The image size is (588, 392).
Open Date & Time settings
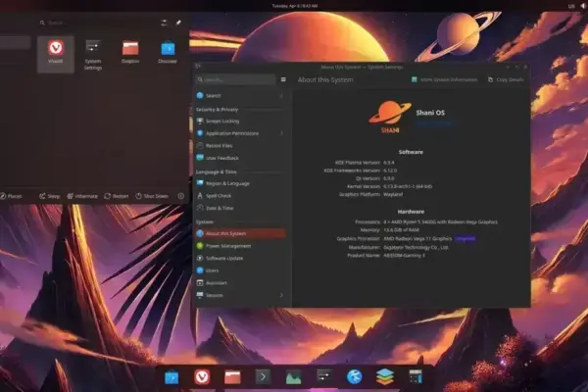click(x=240, y=208)
